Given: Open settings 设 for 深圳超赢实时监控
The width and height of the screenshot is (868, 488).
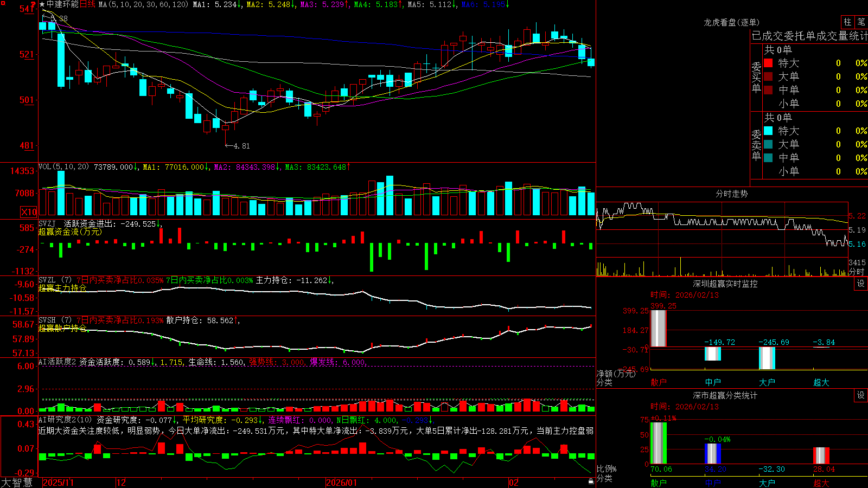Looking at the screenshot, I should click(x=861, y=284).
